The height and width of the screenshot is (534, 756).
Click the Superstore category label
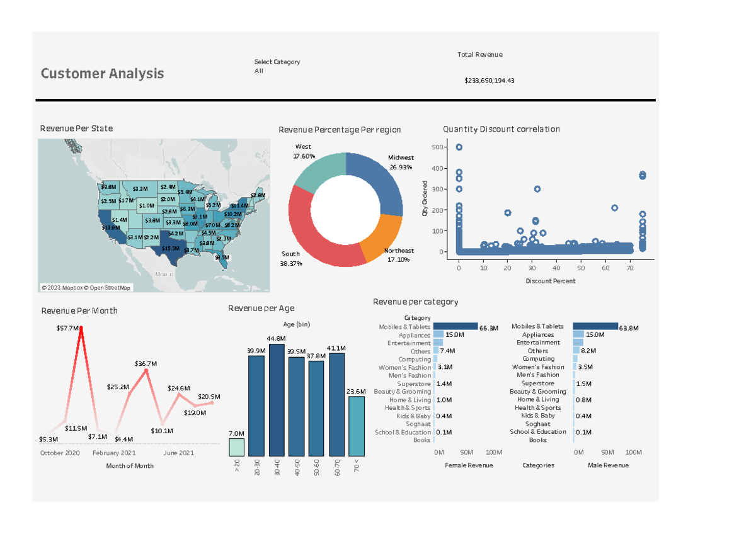point(415,383)
